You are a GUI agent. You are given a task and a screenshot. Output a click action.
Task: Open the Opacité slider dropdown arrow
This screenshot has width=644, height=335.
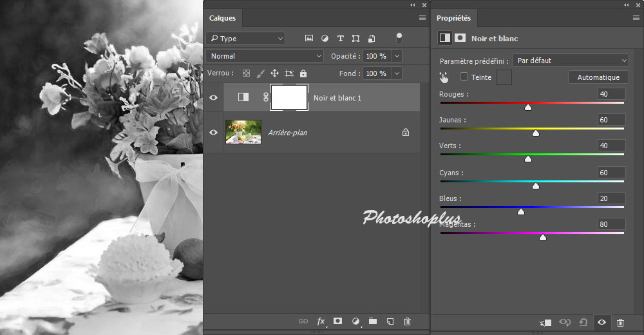click(397, 56)
